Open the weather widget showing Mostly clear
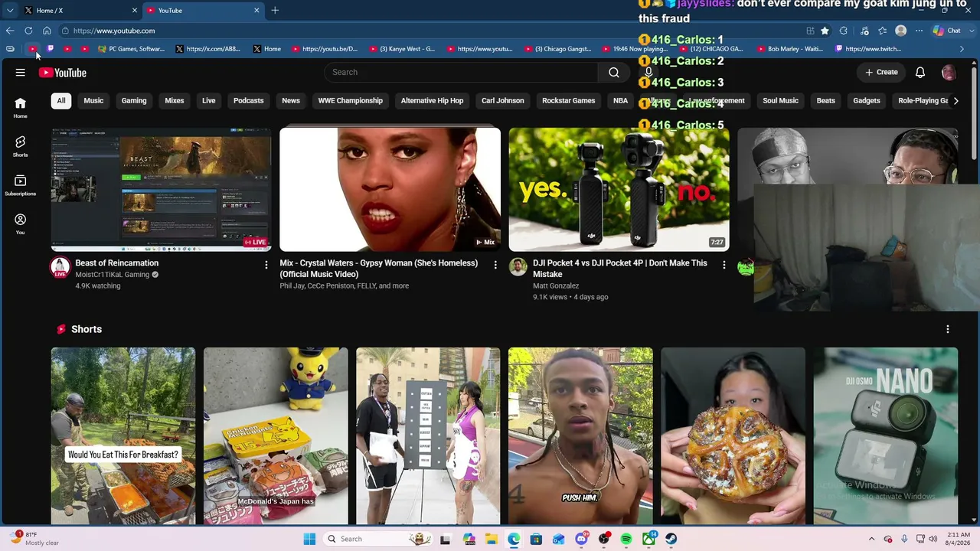This screenshot has width=980, height=551. click(x=34, y=539)
